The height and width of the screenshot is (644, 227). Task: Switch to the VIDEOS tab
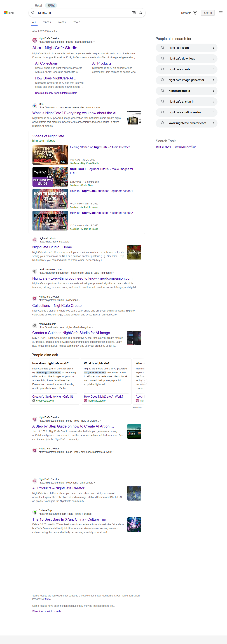47,22
